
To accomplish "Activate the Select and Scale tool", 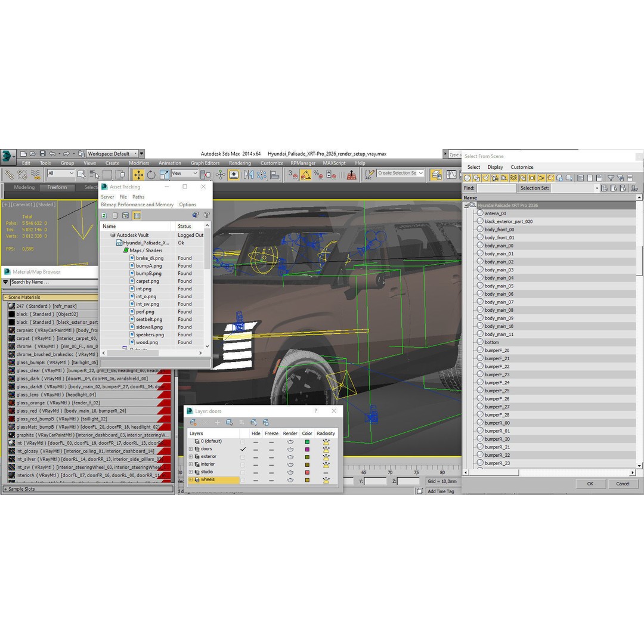I will 165,175.
